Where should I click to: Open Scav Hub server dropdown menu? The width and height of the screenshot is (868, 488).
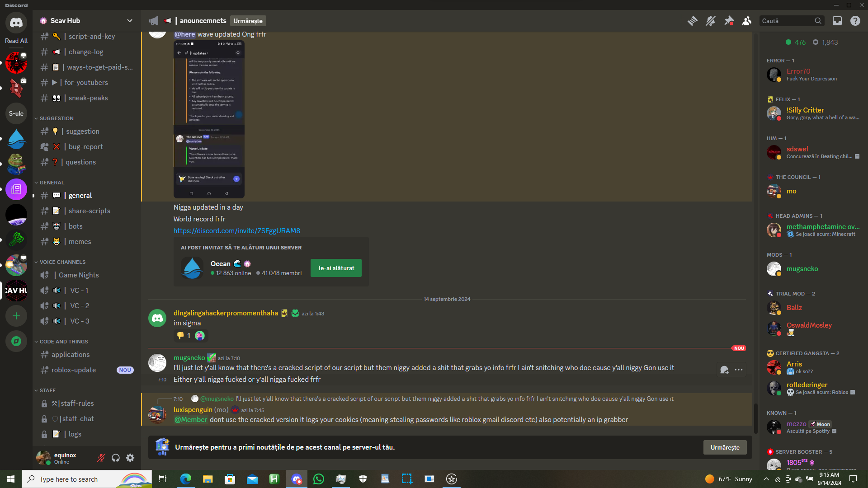coord(130,21)
